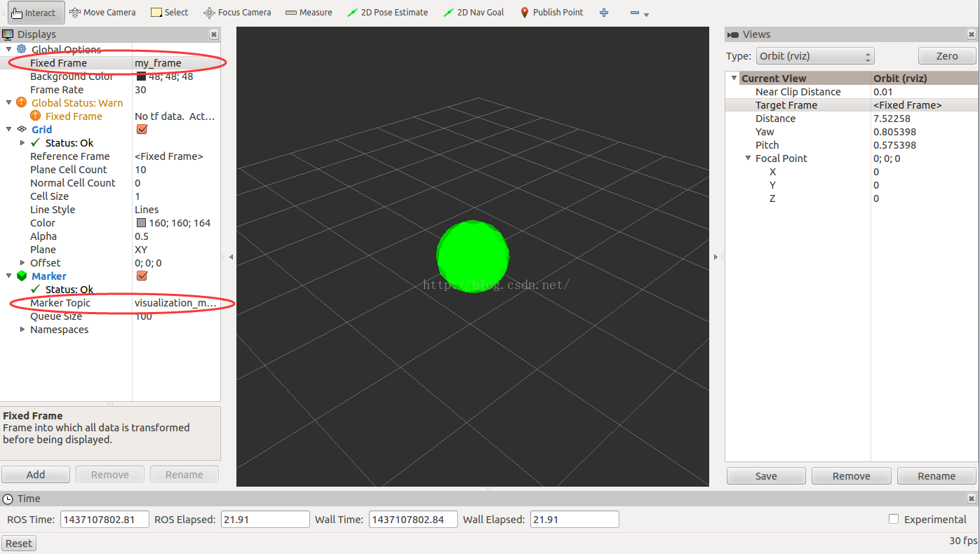
Task: Click the Wall Elapsed field
Action: coord(575,520)
